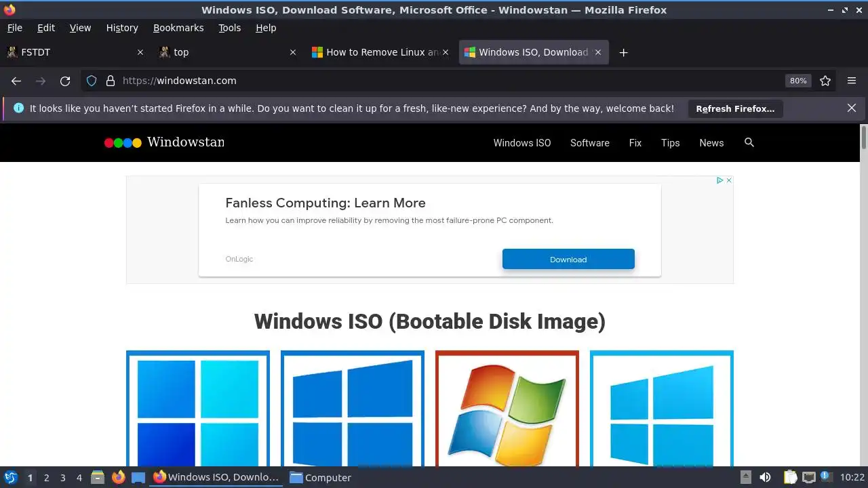868x488 pixels.
Task: Click the notification tray icon with exclamation badge
Action: (x=826, y=477)
